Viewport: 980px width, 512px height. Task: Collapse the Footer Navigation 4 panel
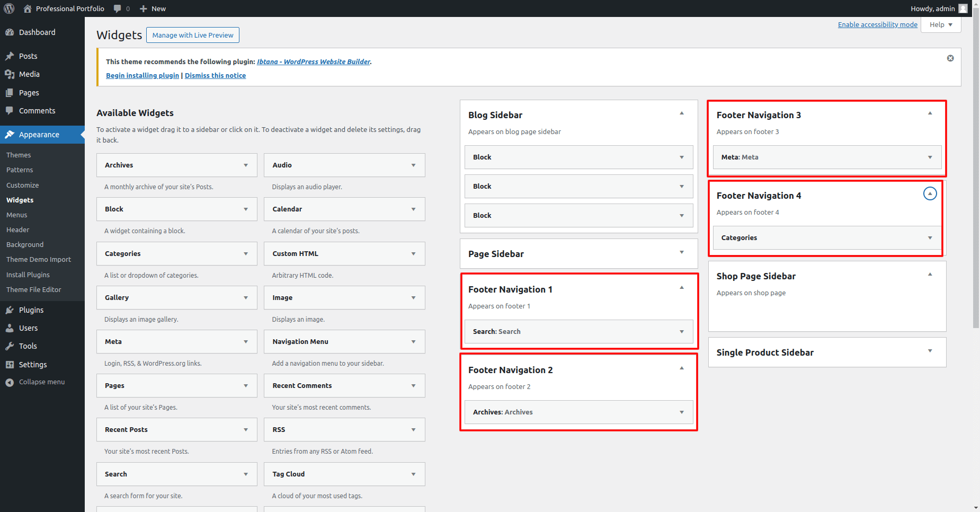pyautogui.click(x=930, y=194)
